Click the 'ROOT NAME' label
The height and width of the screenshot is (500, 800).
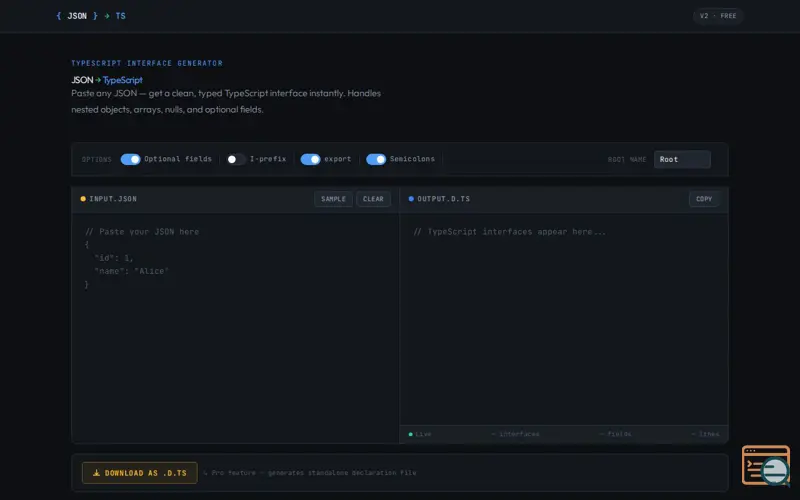[627, 159]
